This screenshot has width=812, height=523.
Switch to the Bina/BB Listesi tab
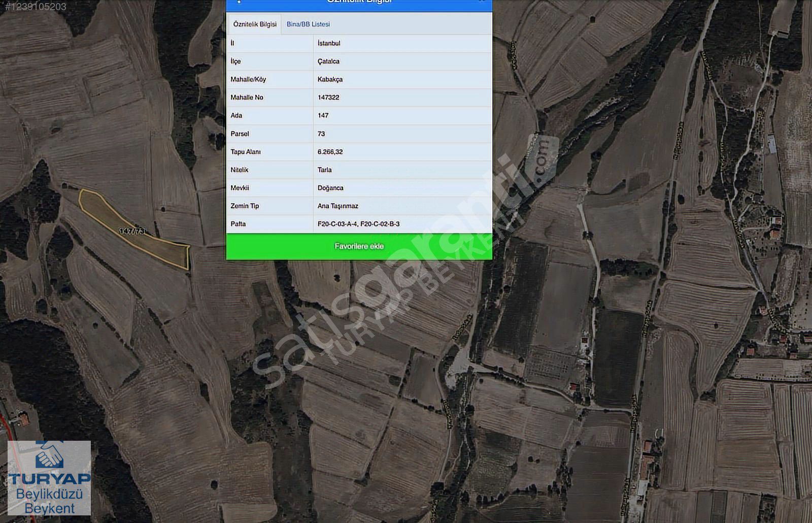(308, 24)
